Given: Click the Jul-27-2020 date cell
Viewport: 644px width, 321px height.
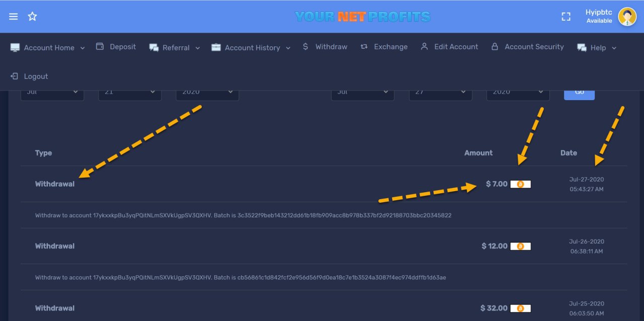Looking at the screenshot, I should point(587,184).
